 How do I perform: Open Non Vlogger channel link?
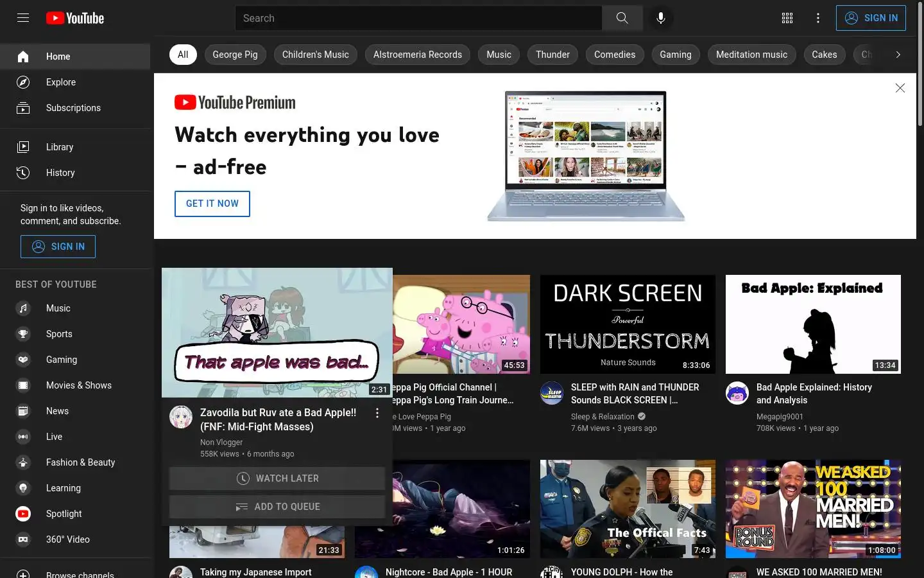(221, 442)
